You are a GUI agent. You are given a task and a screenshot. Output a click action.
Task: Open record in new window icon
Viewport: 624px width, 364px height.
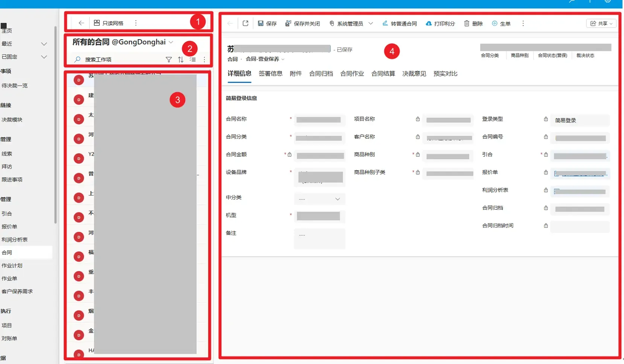245,23
